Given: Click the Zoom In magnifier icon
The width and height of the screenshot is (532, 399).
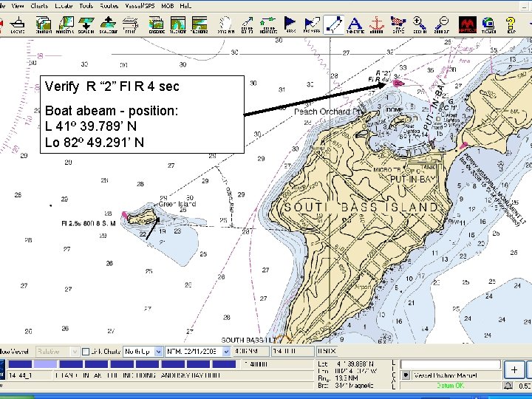Looking at the screenshot, I should pos(420,25).
